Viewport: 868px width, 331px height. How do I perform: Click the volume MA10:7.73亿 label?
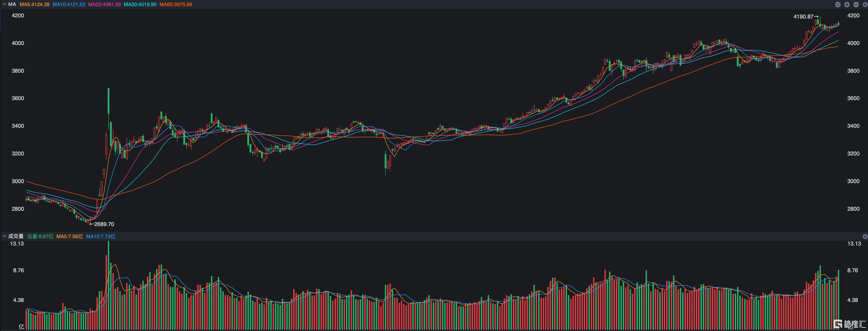pos(101,237)
